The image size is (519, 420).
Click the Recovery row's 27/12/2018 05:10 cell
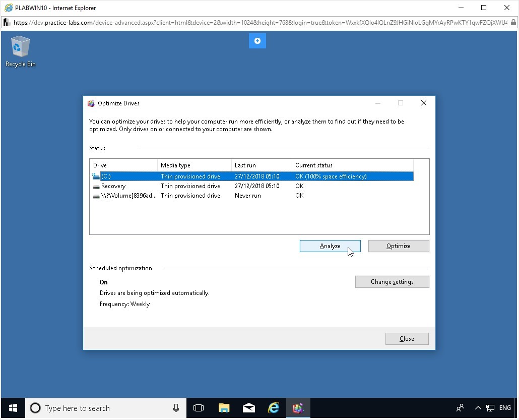257,186
